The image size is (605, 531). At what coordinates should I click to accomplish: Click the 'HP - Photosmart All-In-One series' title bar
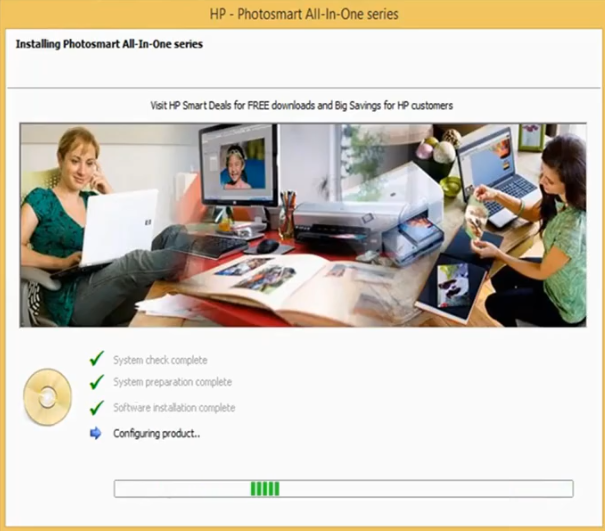point(302,14)
